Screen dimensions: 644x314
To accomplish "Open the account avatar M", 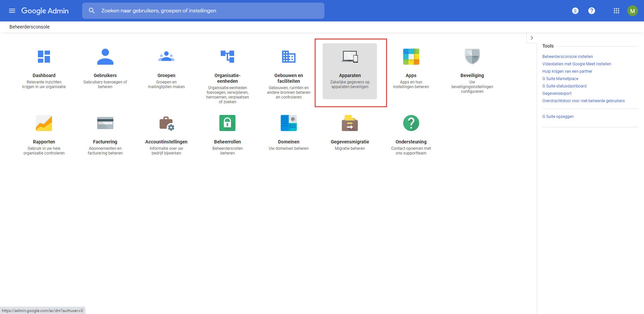I will pos(633,11).
